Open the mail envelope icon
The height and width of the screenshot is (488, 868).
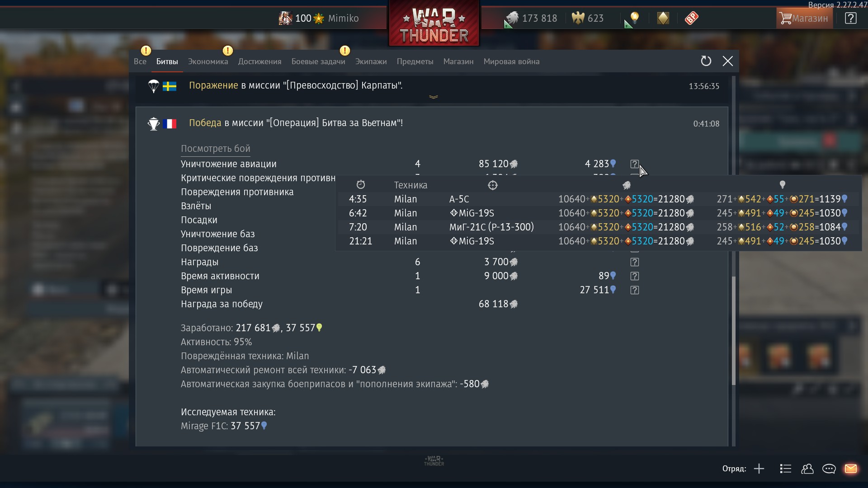[x=850, y=469]
